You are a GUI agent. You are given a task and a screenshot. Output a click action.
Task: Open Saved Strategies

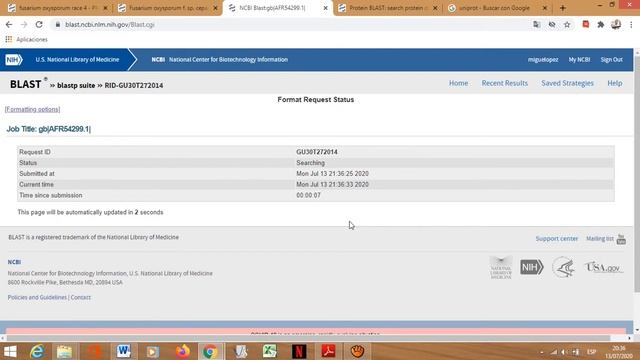[x=567, y=83]
